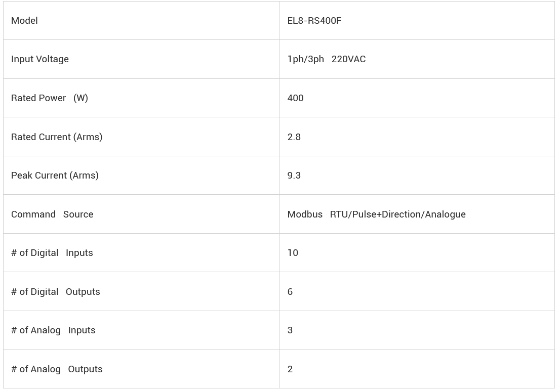Select the Modbus RTU/Pulse+Direction/Analogue text
The width and height of the screenshot is (560, 392).
[376, 214]
